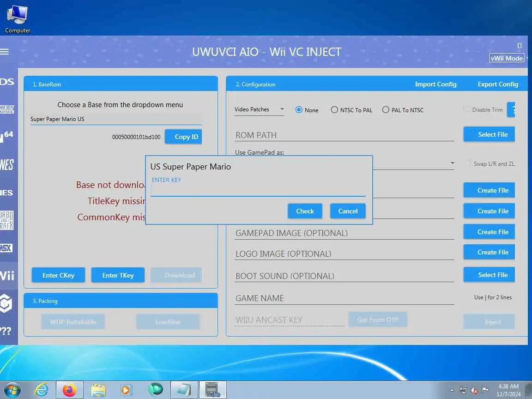The image size is (532, 399).
Task: Expand the Video Patches dropdown
Action: (259, 109)
